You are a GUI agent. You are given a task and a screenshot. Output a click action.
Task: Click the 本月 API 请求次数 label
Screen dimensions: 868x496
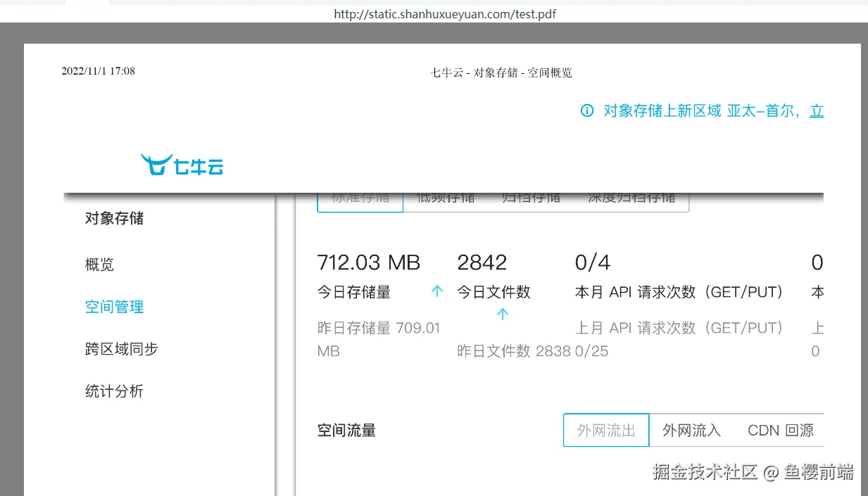[x=679, y=292]
